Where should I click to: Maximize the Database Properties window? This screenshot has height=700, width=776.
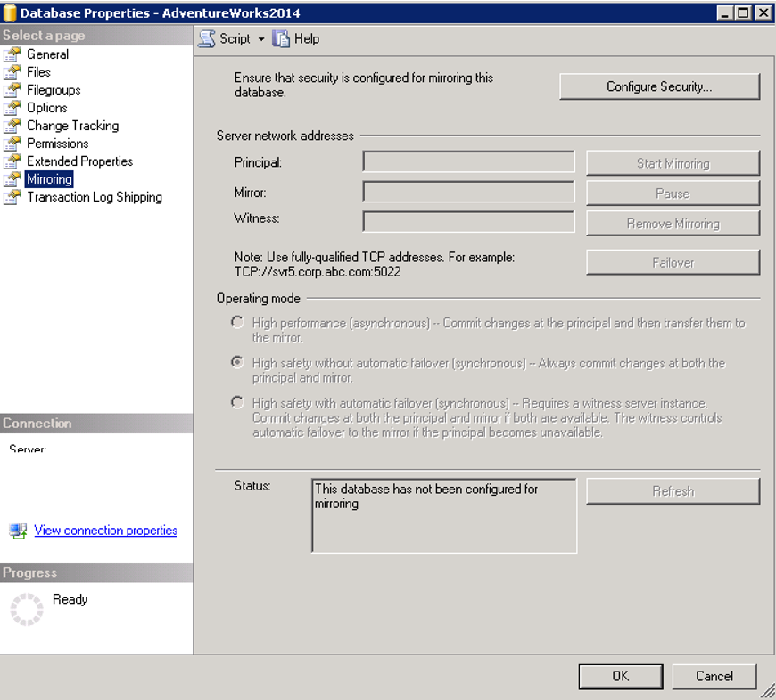tap(743, 12)
